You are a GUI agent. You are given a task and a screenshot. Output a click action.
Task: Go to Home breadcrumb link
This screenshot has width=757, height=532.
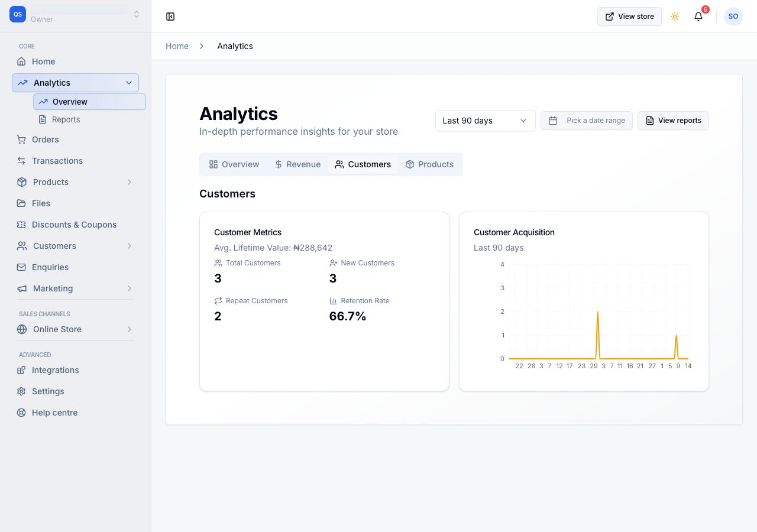point(177,46)
